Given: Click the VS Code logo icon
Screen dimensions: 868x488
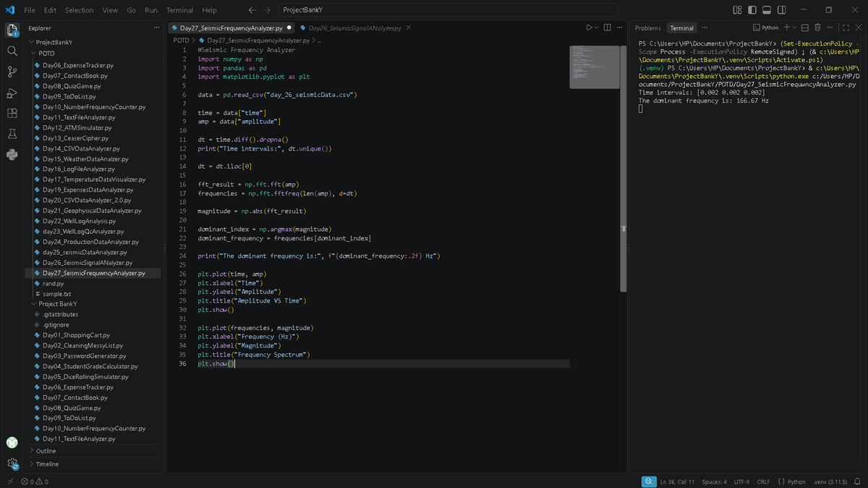Looking at the screenshot, I should point(10,10).
